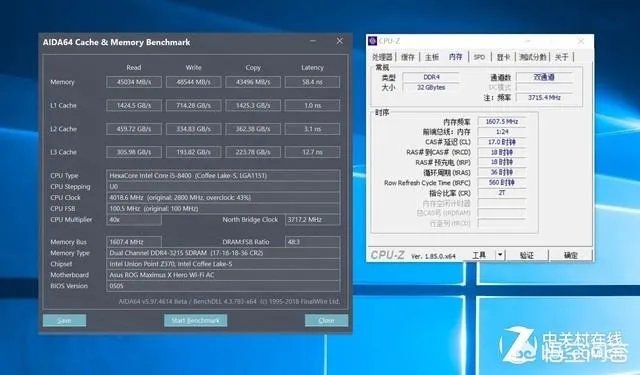The image size is (640, 375).
Task: Click the Chipset field showing Intel Union Point Z370
Action: tap(223, 264)
